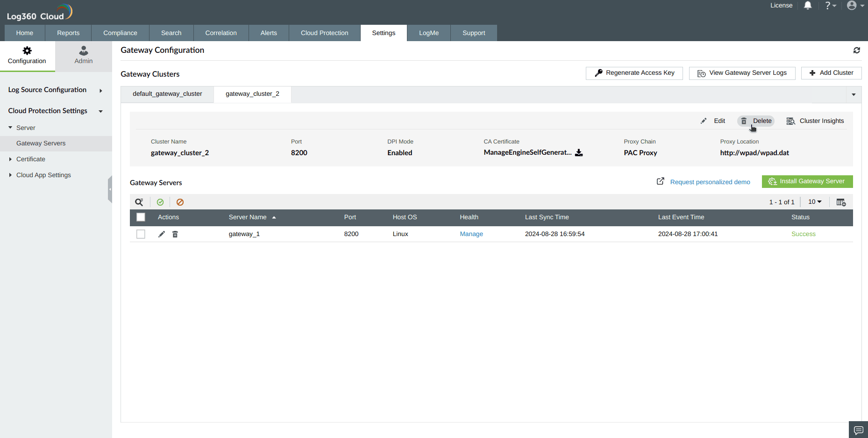This screenshot has width=868, height=438.
Task: Open the help question mark menu
Action: 830,6
